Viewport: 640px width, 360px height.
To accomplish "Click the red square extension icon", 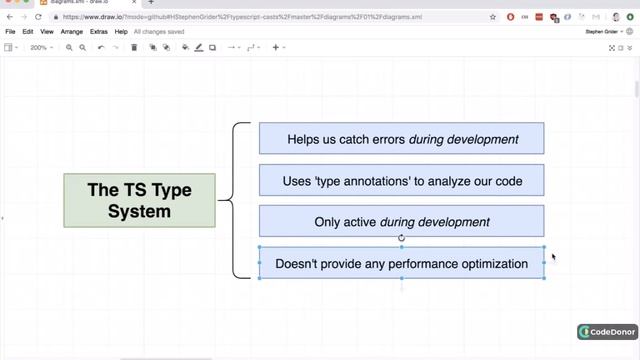I will tap(539, 17).
